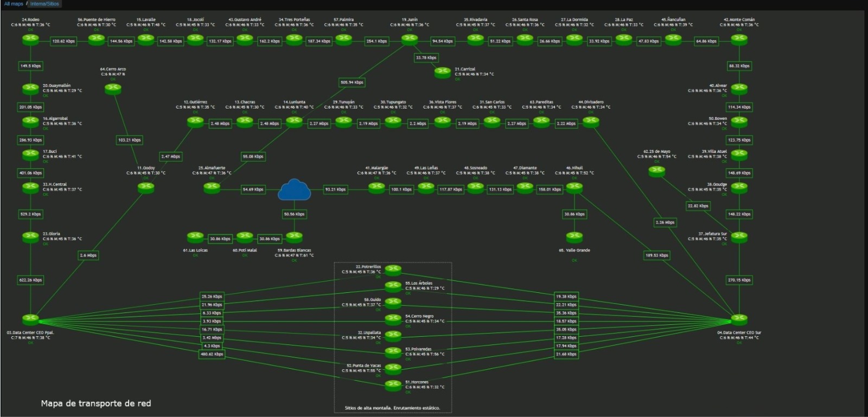Open the 20.Guaymallén router node
Image resolution: width=868 pixels, height=417 pixels.
(x=30, y=89)
